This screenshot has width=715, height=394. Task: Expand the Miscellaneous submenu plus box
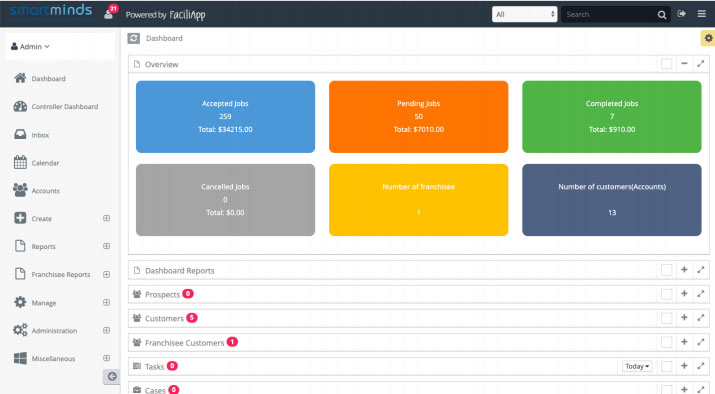(x=107, y=358)
